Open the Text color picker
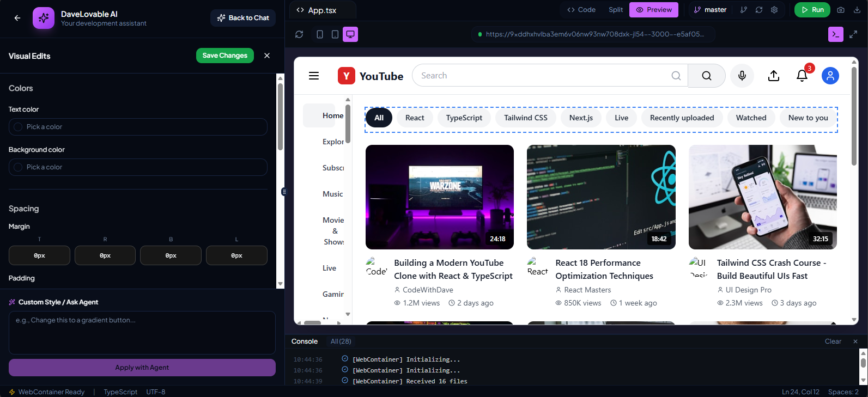This screenshot has width=868, height=397. click(138, 127)
